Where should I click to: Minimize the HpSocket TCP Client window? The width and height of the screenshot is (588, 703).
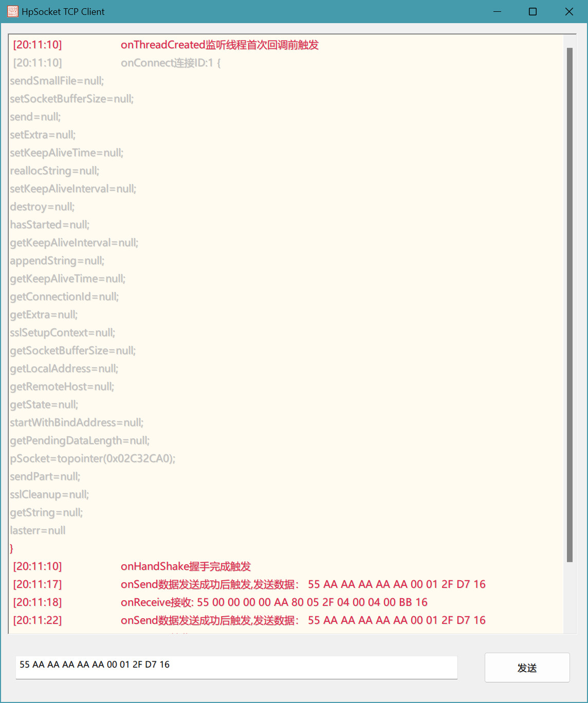pos(497,11)
